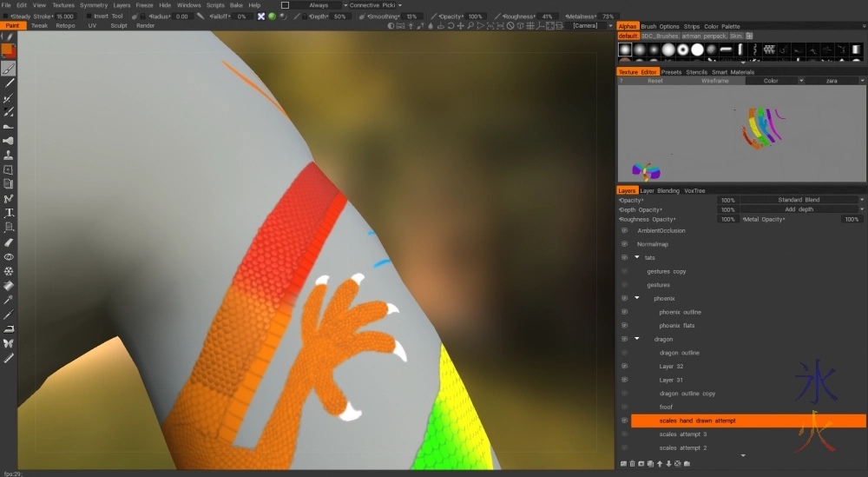Move layer down with the arrow icon
This screenshot has width=868, height=477.
(668, 464)
